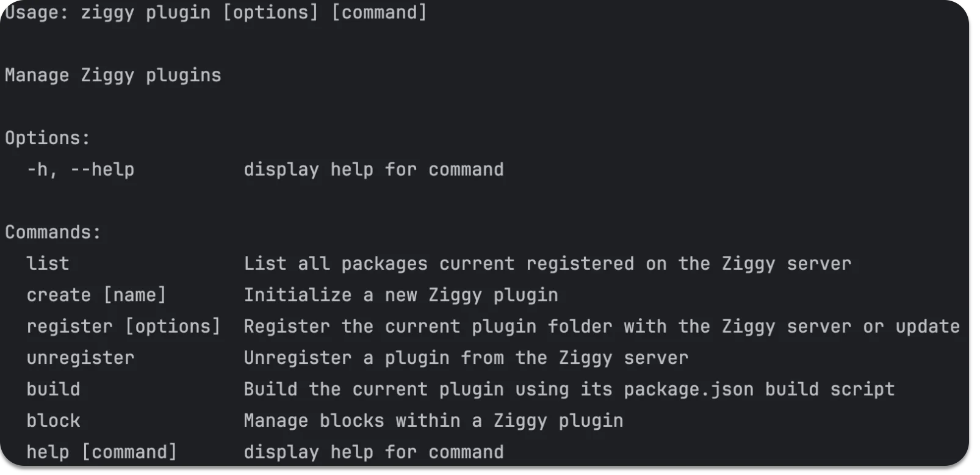This screenshot has height=475, width=980.
Task: Select the 'unregister' command name
Action: pyautogui.click(x=80, y=358)
